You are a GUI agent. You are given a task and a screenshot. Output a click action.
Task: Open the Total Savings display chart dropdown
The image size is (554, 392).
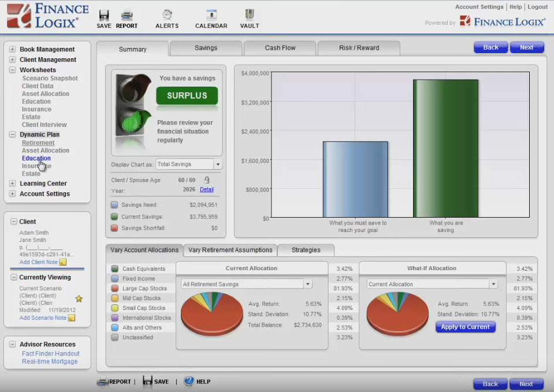[x=218, y=164]
